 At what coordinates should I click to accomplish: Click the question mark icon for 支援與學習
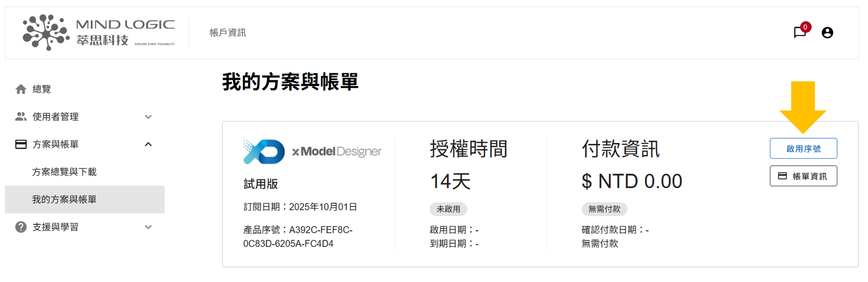[x=21, y=227]
